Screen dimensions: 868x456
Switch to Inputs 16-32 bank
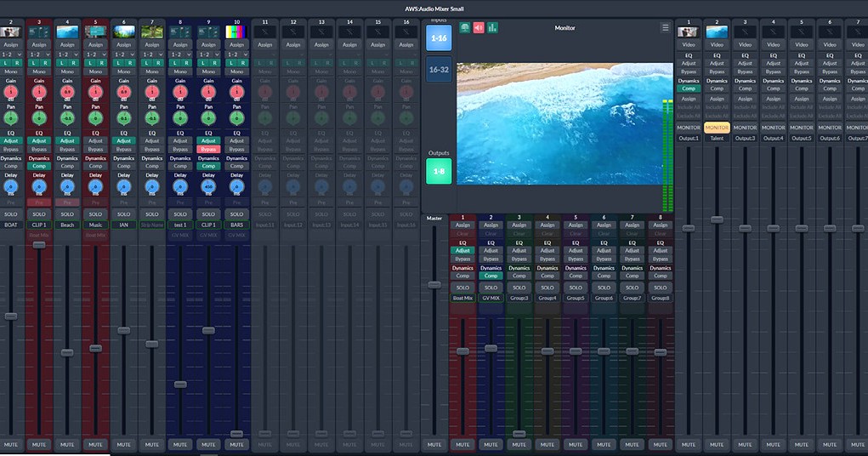pyautogui.click(x=439, y=70)
